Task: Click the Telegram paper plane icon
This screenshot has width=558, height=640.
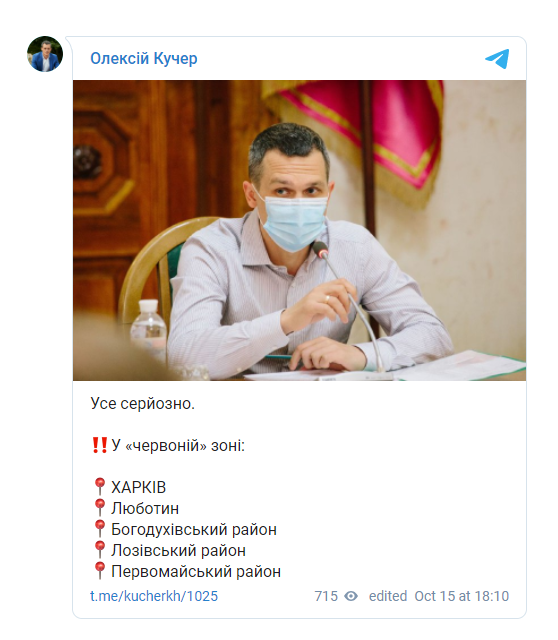Action: click(x=497, y=59)
